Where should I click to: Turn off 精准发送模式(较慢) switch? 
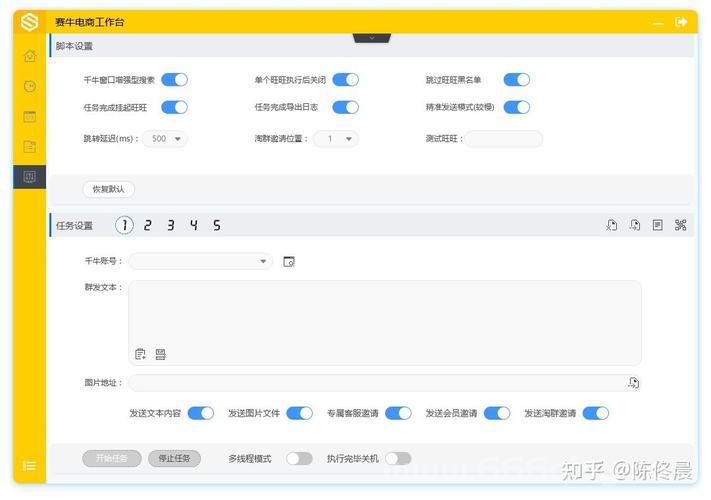[517, 107]
